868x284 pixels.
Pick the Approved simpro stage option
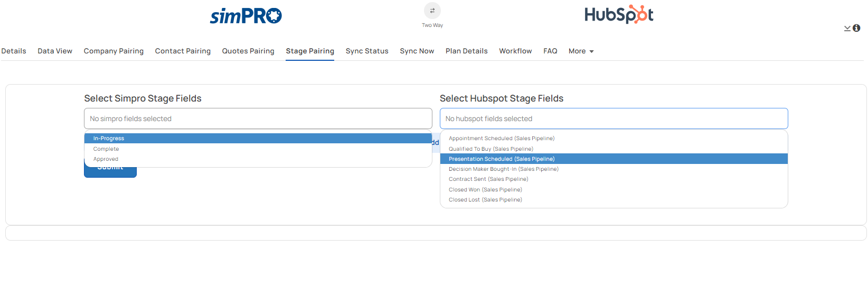tap(106, 159)
